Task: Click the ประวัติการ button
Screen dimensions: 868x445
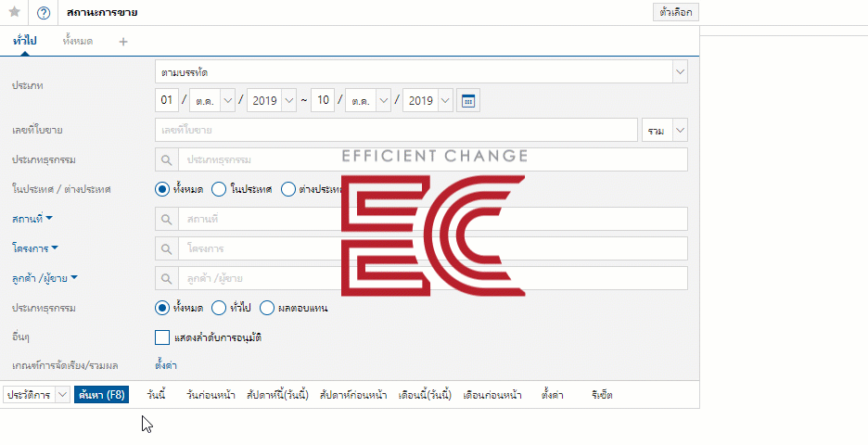Action: tap(30, 395)
